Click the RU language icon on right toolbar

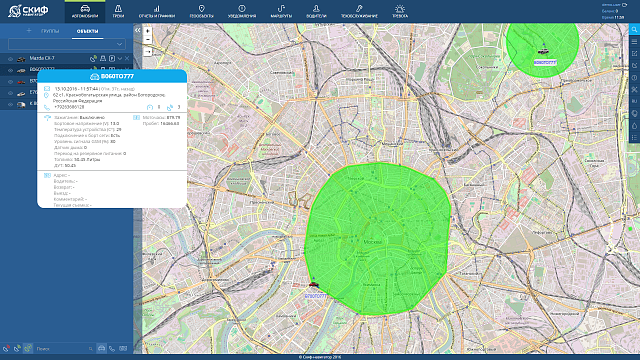(x=634, y=101)
